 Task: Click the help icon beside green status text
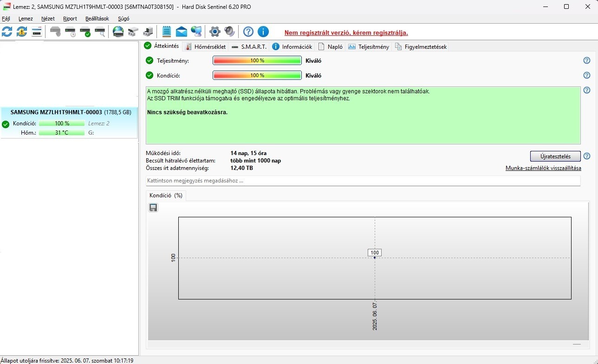coord(587,90)
